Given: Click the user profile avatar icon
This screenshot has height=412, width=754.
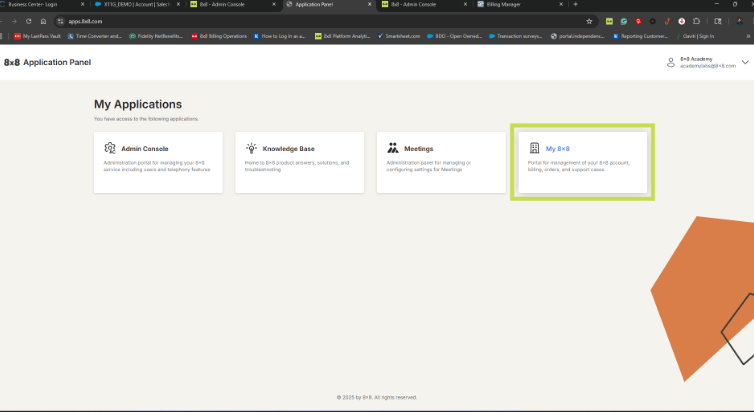Looking at the screenshot, I should (671, 62).
